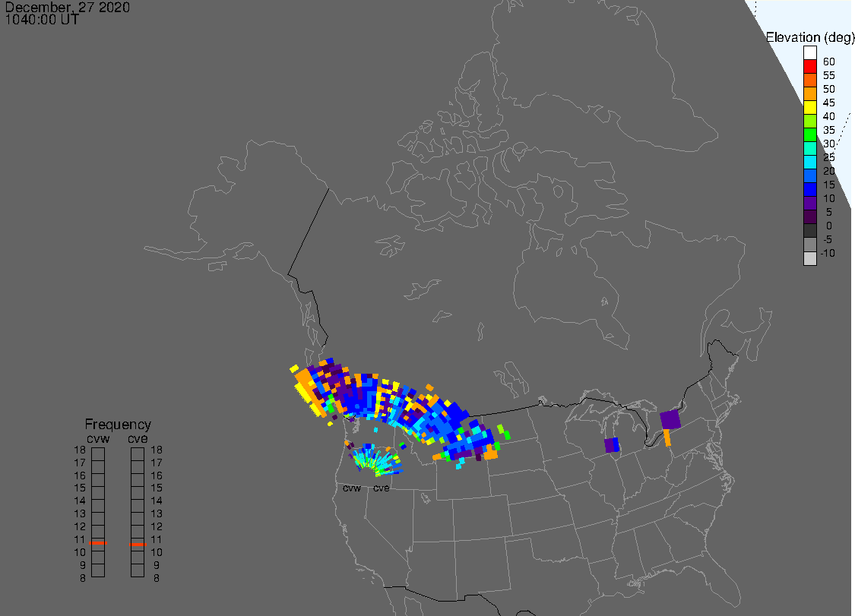Viewport: 855px width, 616px height.
Task: Click '8' left of the cvw bar
Action: 83,578
